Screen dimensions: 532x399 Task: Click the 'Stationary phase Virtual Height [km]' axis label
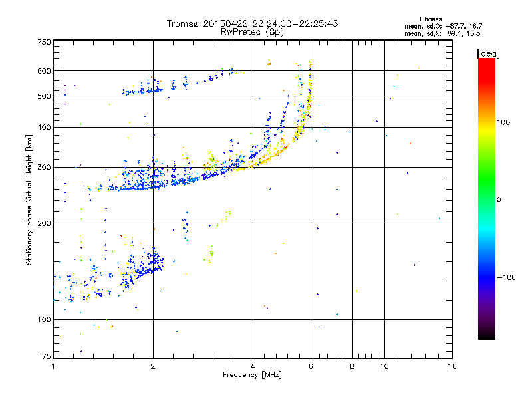[x=29, y=199]
